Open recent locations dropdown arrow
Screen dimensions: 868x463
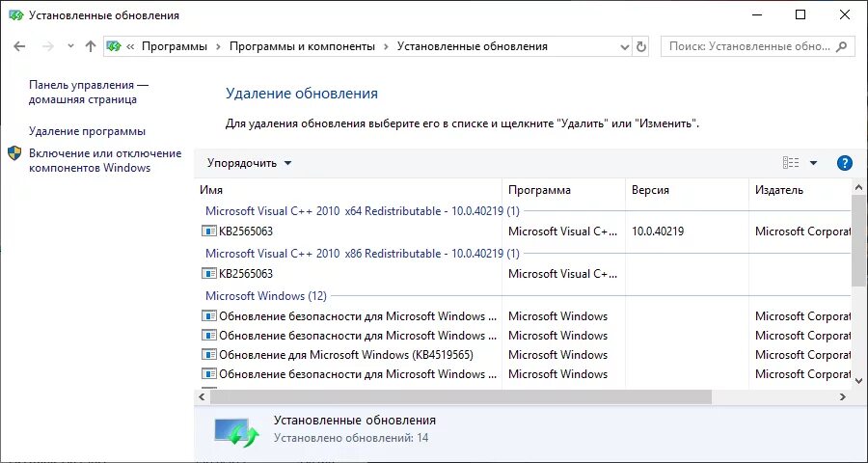[70, 46]
